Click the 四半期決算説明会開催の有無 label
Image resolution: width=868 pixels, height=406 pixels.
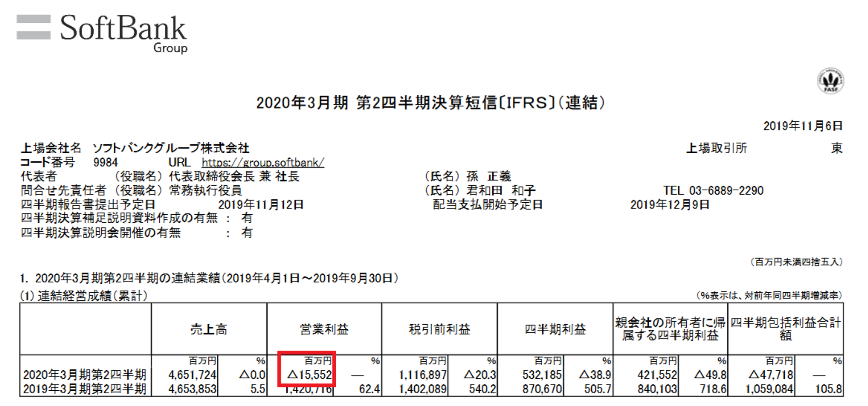[x=100, y=233]
